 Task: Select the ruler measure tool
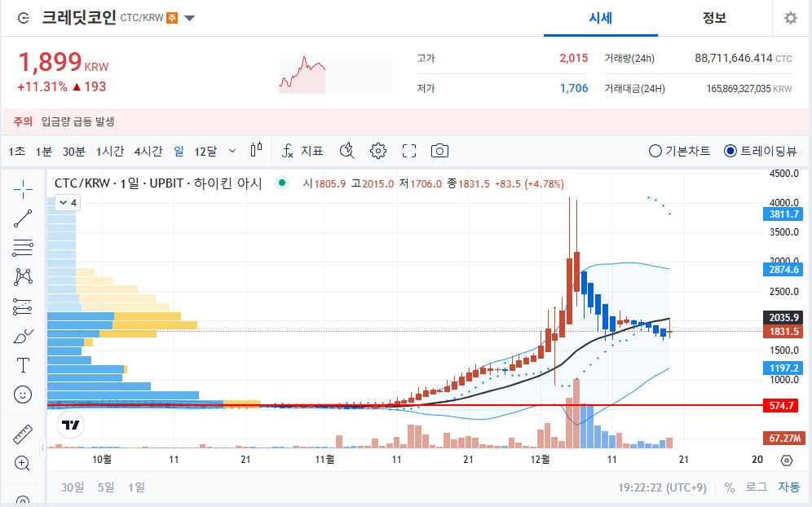(23, 434)
